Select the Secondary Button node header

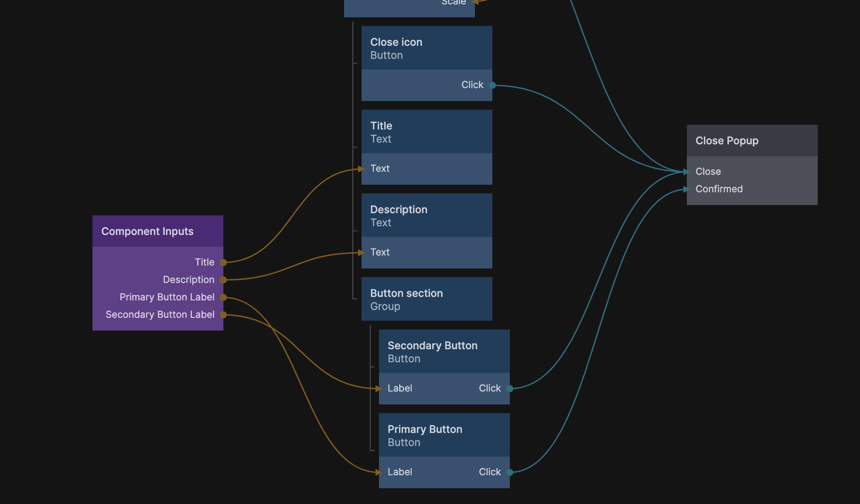click(444, 351)
